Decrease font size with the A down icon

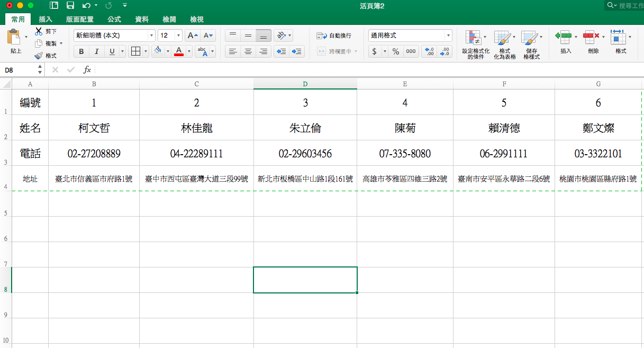coord(208,35)
